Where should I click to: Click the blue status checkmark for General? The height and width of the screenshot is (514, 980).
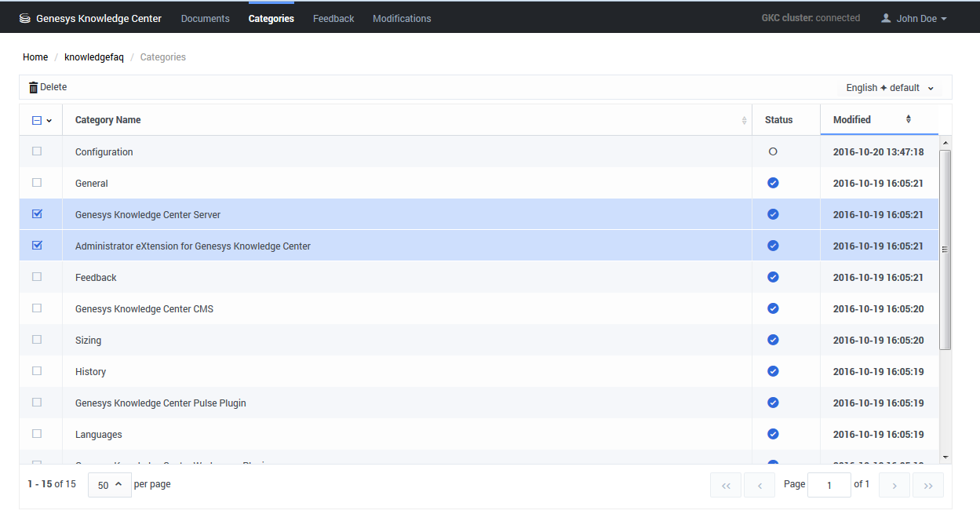tap(773, 183)
